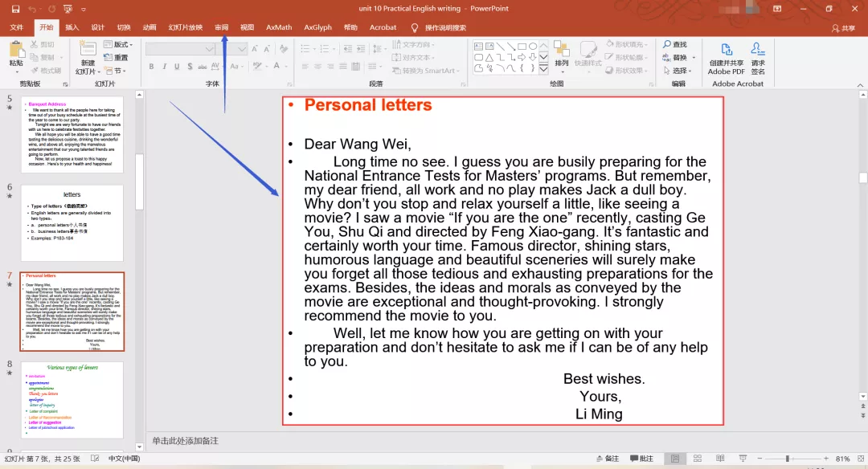Click the 操作说明搜索 tell-me search box

(x=445, y=27)
